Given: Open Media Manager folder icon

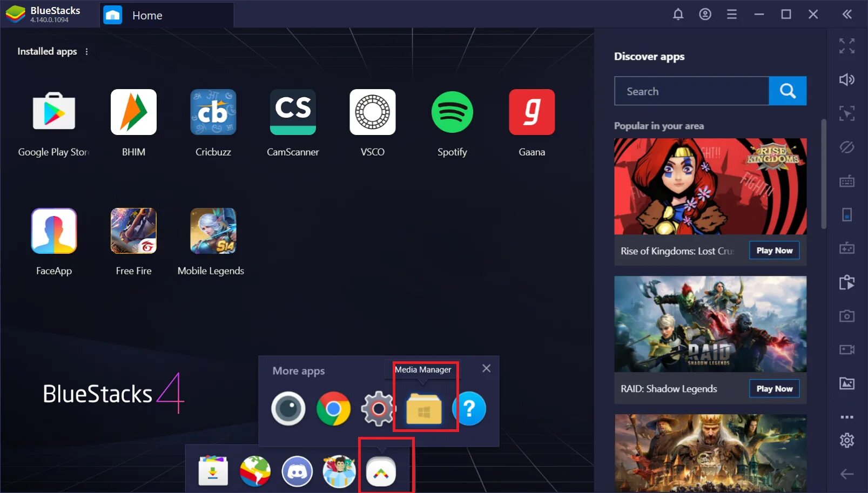Looking at the screenshot, I should click(x=424, y=409).
